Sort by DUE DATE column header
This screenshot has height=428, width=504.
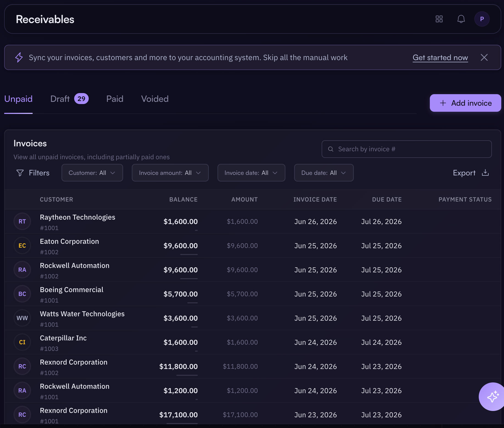click(x=387, y=200)
